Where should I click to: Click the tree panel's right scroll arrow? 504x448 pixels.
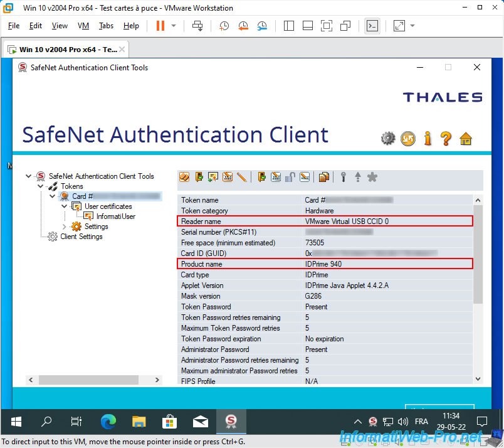coord(157,380)
